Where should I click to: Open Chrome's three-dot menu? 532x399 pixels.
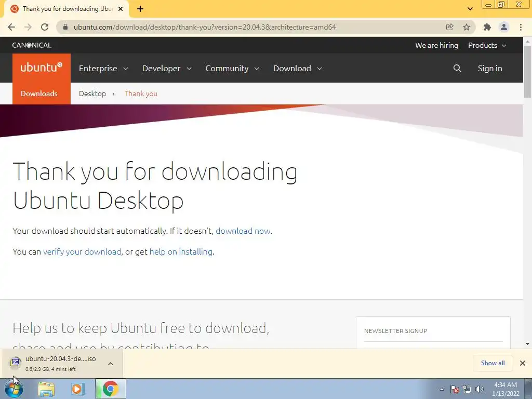521,27
